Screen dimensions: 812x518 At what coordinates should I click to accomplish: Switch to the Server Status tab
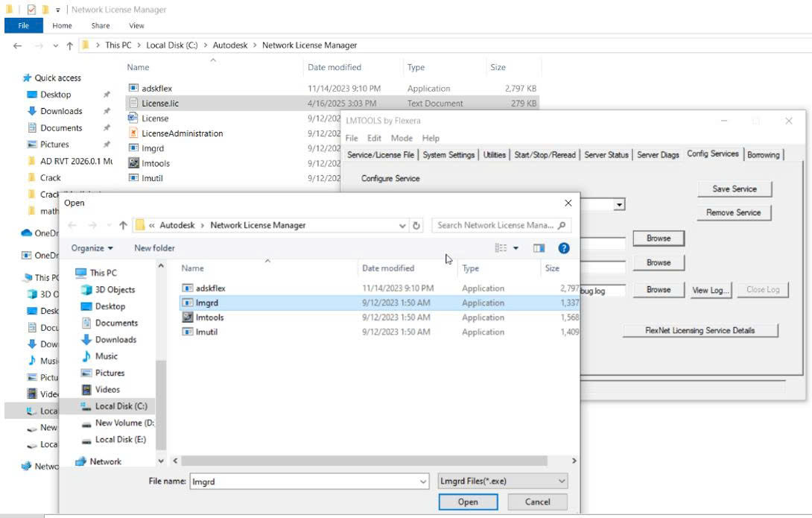(x=606, y=155)
